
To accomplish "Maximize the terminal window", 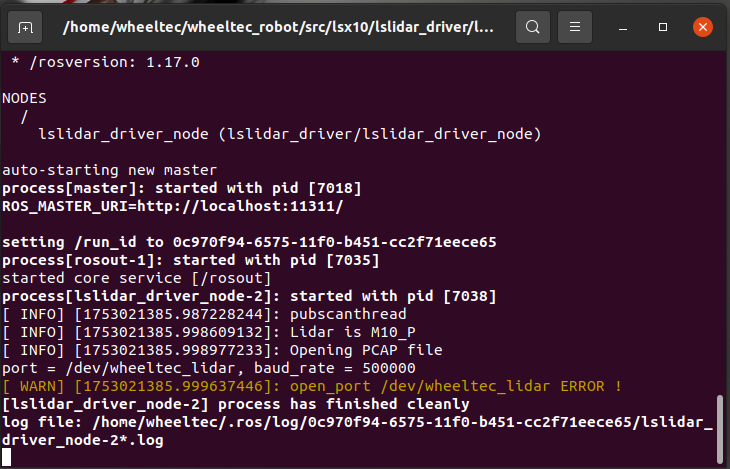I will [x=662, y=27].
